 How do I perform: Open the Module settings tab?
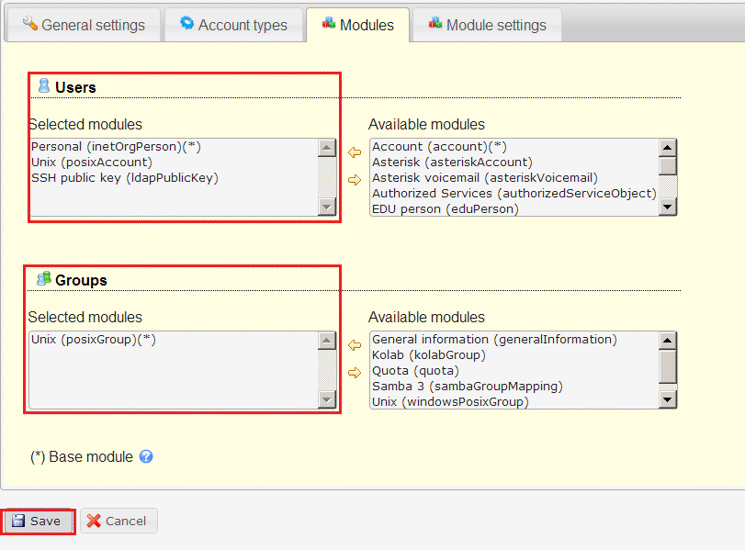pos(487,25)
